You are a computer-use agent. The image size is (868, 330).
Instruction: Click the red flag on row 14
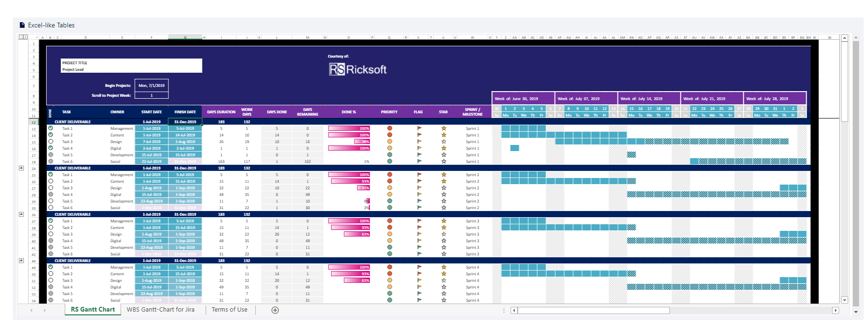click(419, 135)
